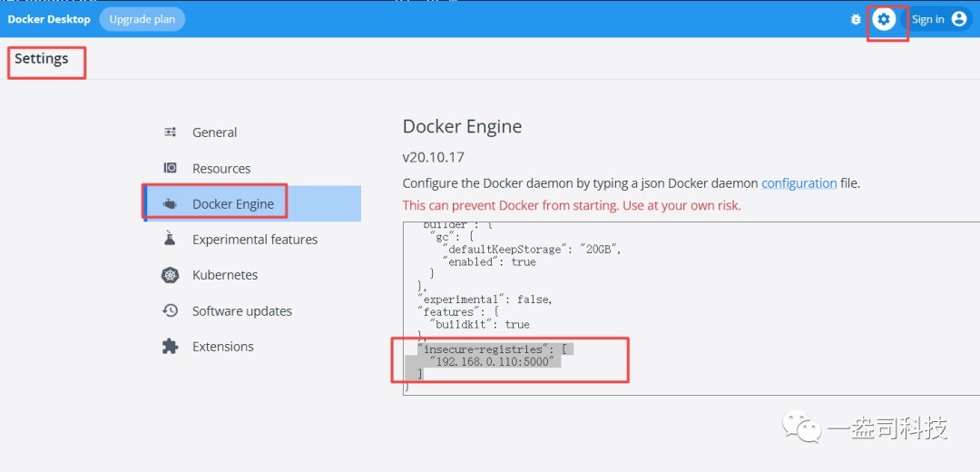Click the Kubernetes wheel icon
Viewport: 980px width, 472px height.
[x=170, y=275]
